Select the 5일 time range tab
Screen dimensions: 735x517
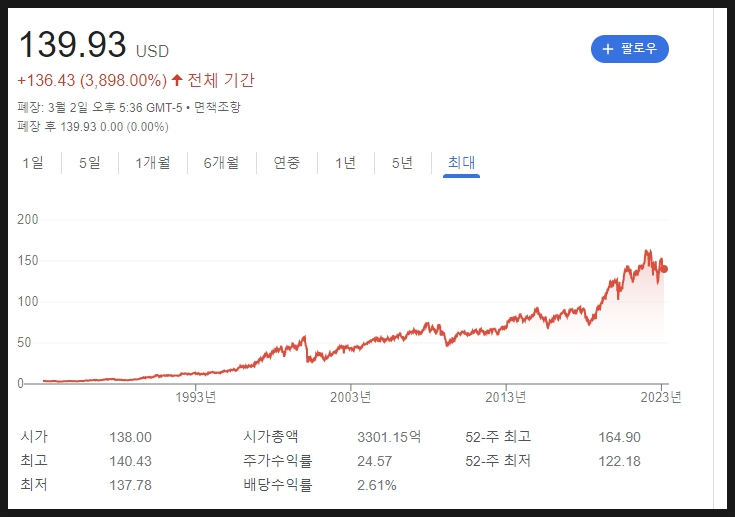(90, 163)
